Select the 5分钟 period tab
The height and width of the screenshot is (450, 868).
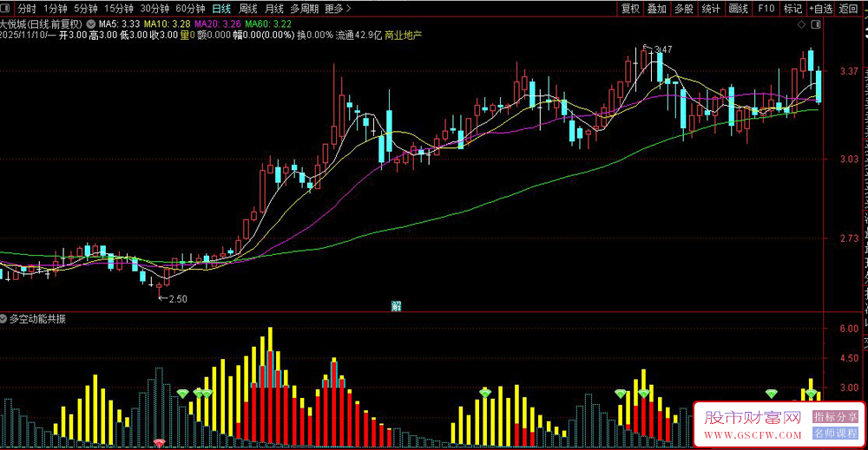[x=86, y=9]
